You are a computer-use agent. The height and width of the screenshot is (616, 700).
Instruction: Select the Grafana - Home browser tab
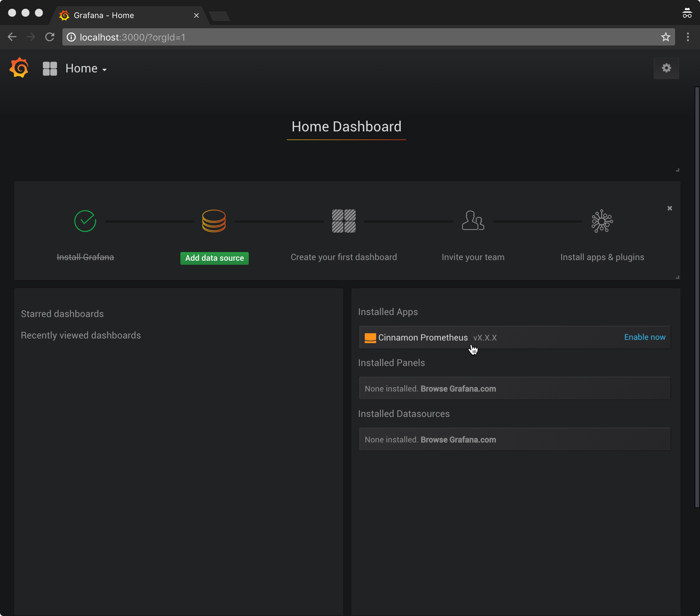click(x=130, y=15)
